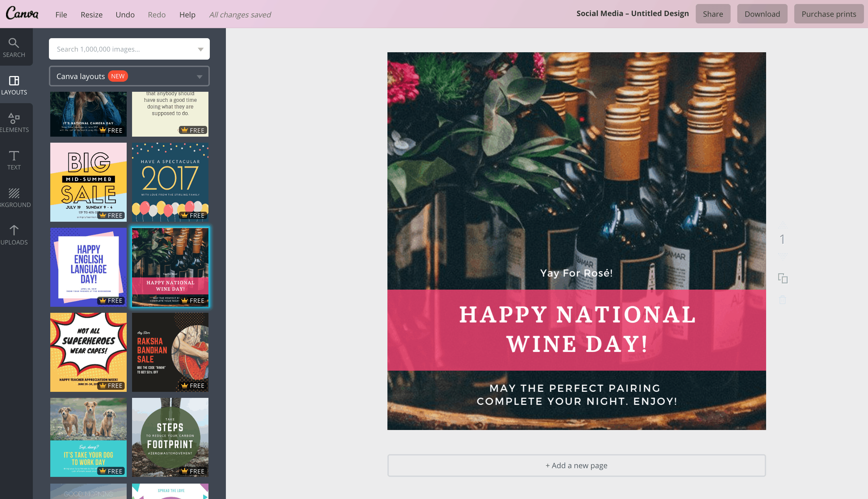The width and height of the screenshot is (868, 499).
Task: Select the Good Morning layout thumbnail
Action: (x=88, y=491)
